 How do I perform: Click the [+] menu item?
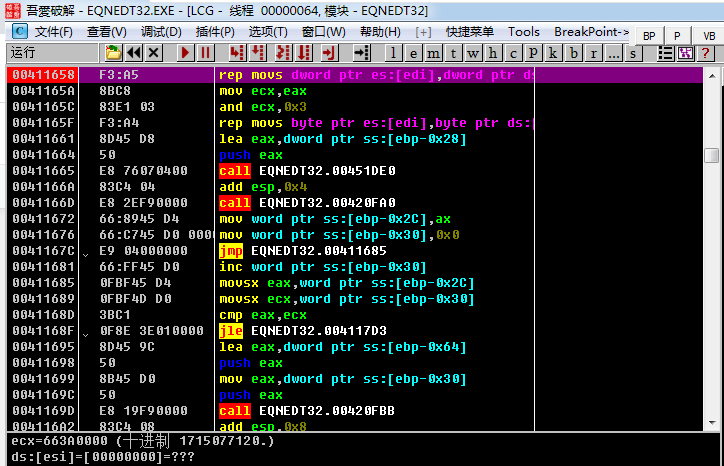point(423,32)
